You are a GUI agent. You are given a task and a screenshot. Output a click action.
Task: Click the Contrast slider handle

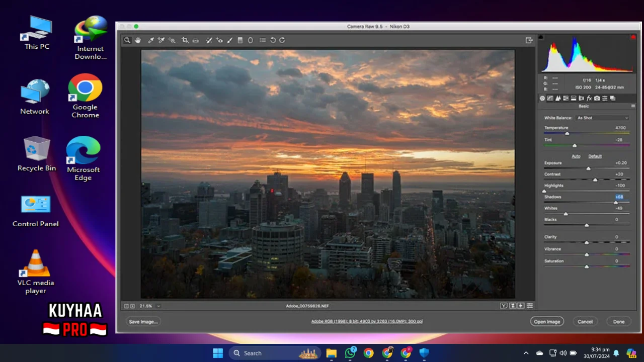coord(595,179)
